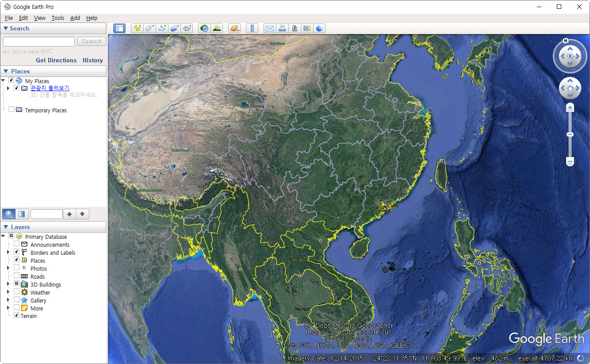Click the Record a Tour camera icon
The height and width of the screenshot is (364, 590).
pyautogui.click(x=187, y=28)
